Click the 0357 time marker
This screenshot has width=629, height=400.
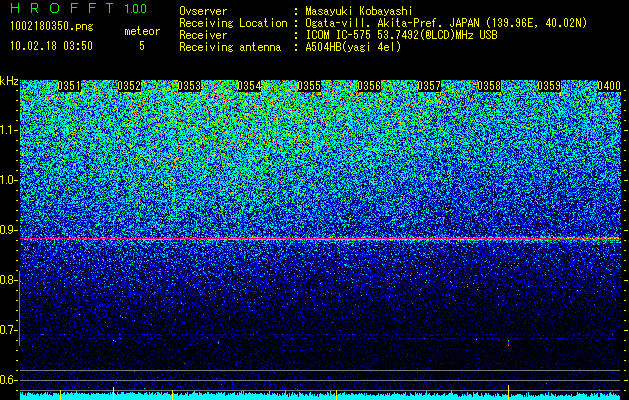point(429,86)
